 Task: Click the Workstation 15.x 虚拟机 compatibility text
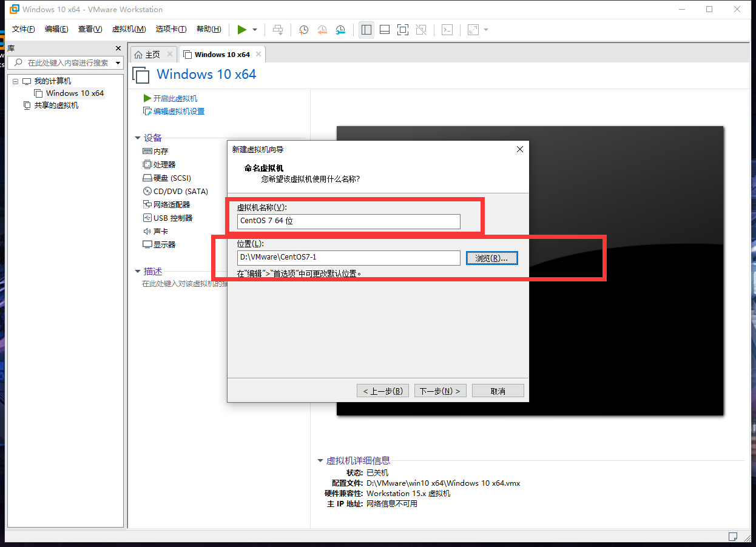pos(408,494)
